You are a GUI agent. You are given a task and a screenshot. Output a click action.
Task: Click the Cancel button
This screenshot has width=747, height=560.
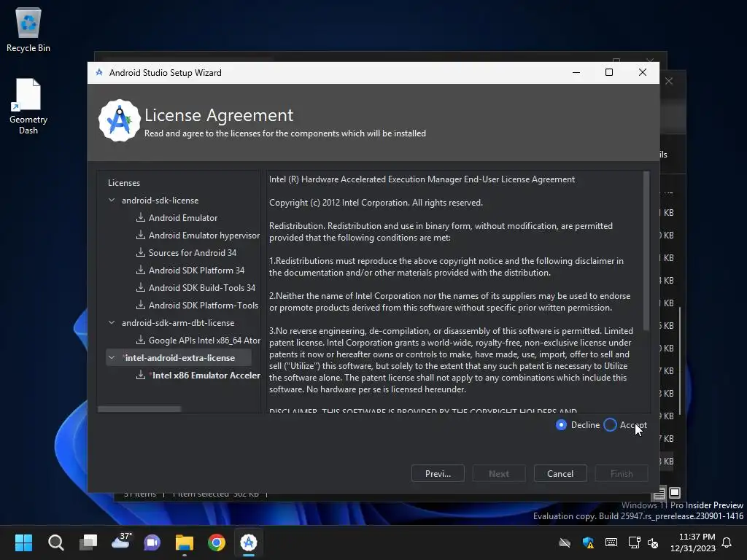(x=560, y=474)
